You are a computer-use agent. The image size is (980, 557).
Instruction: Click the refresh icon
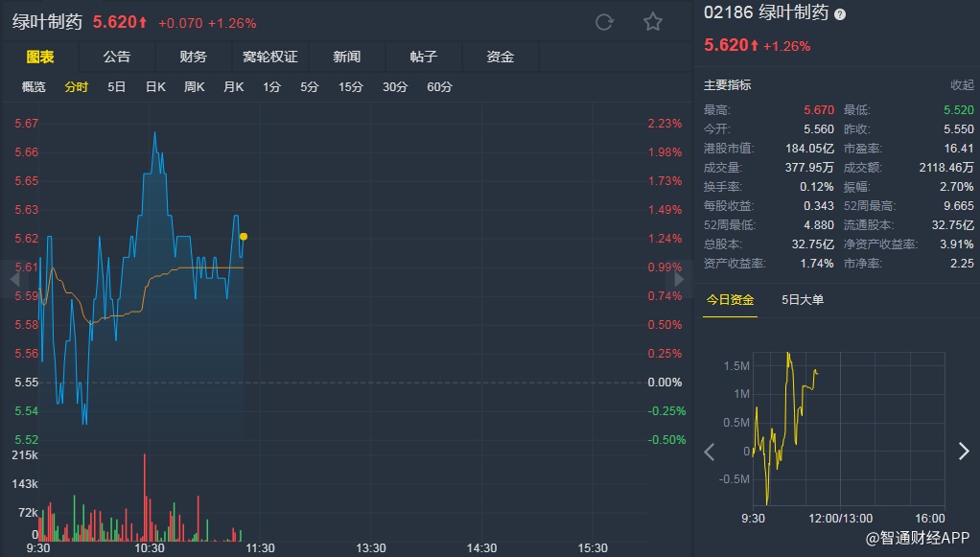tap(604, 22)
